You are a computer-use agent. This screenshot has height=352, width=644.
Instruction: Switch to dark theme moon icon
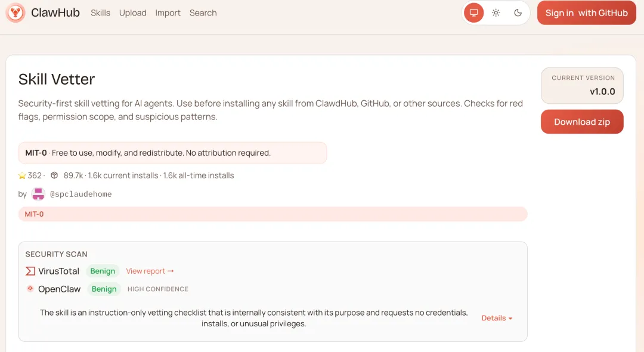point(518,13)
